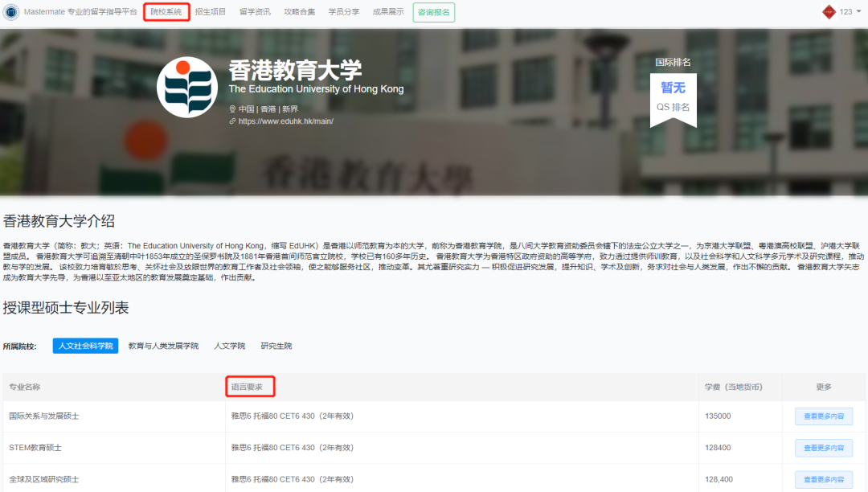
Task: View more for 国际关系与发展硕士
Action: pos(823,416)
